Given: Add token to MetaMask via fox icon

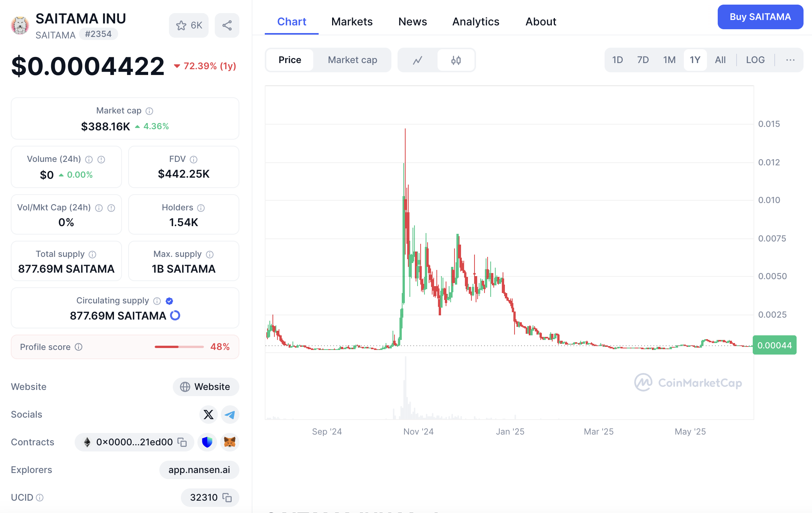Looking at the screenshot, I should tap(230, 442).
